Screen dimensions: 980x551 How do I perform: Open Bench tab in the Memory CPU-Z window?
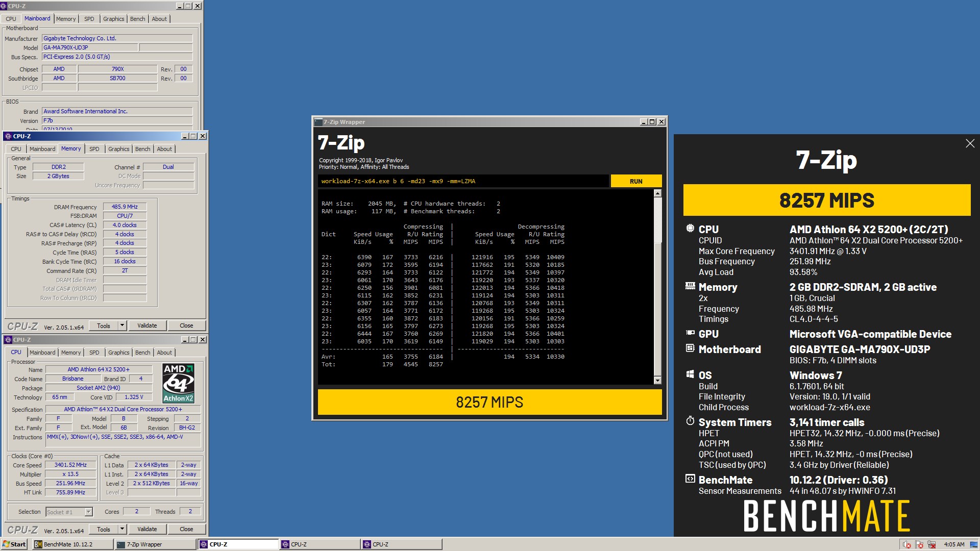143,149
